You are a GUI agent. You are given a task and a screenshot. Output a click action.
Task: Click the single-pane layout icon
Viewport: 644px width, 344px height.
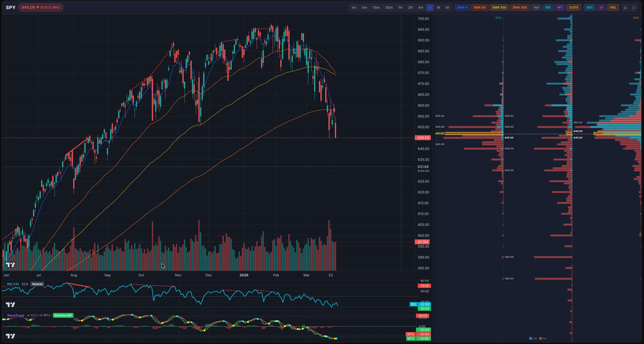click(x=634, y=8)
